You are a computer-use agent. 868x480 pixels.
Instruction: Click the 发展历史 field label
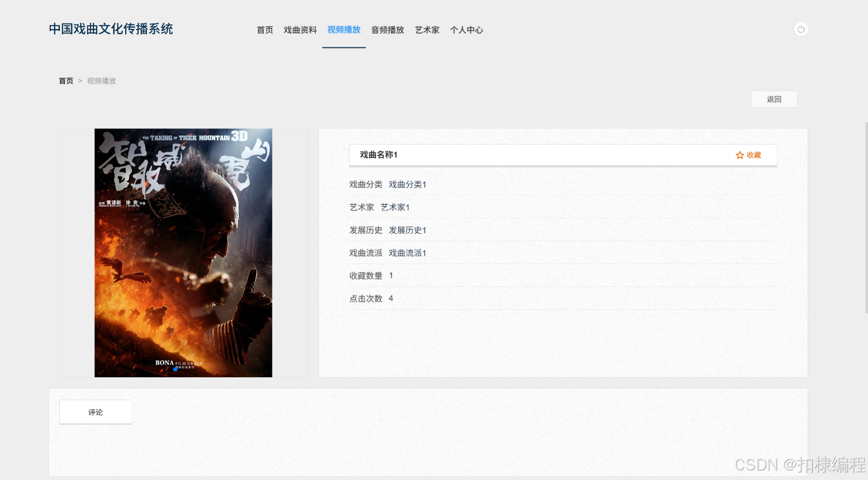(x=366, y=231)
